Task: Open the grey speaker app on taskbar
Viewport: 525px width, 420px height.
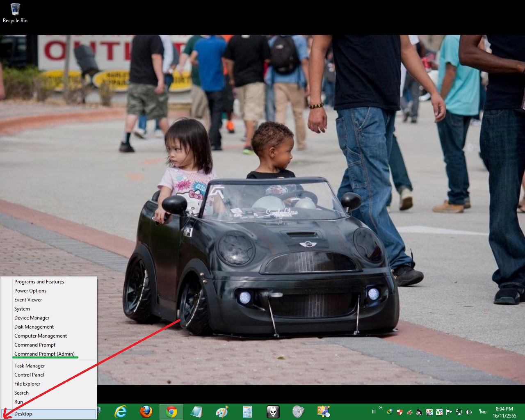Action: [298, 411]
